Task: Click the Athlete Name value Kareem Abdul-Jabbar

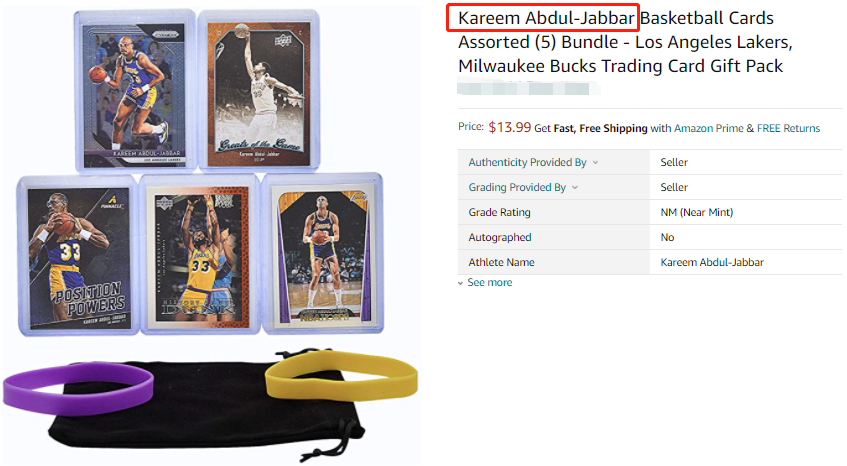Action: click(712, 262)
